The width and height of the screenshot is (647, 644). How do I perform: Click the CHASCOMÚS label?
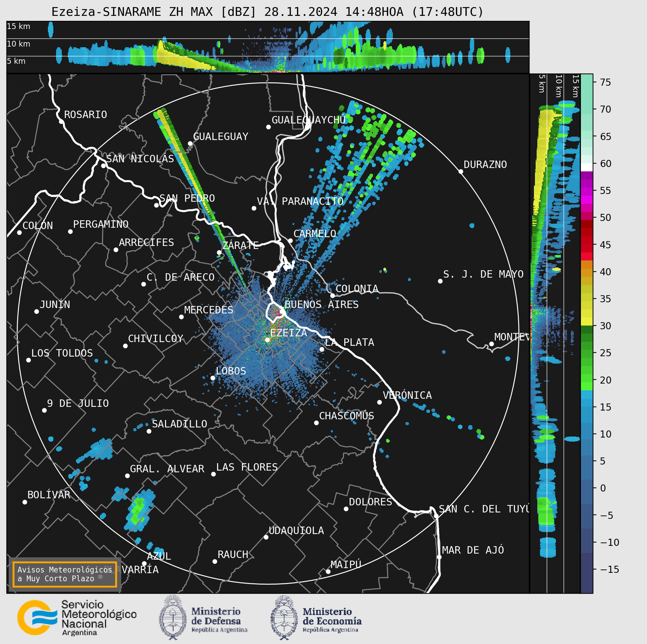347,416
